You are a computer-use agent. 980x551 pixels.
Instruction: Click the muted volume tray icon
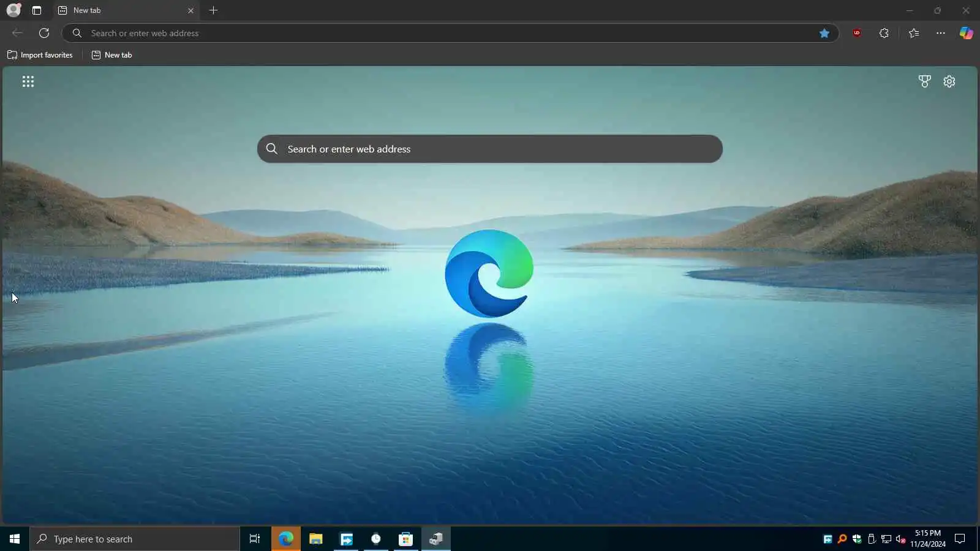click(x=901, y=539)
